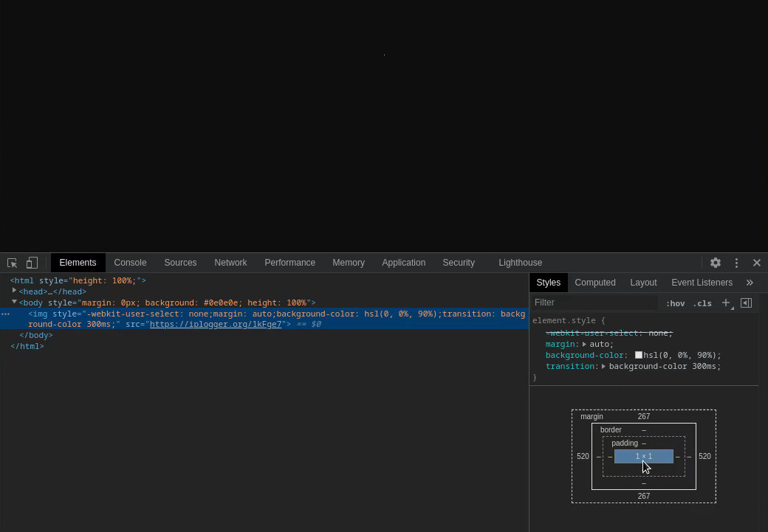Click the three dots beside the img node
Screen dimensions: 768x532
coord(5,314)
